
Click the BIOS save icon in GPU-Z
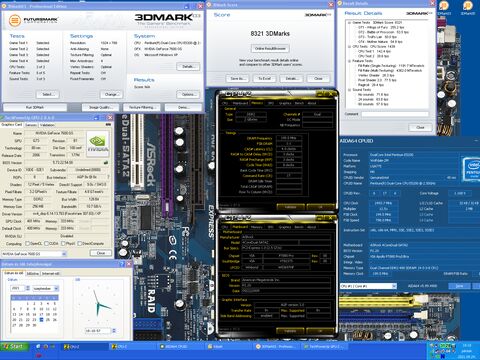click(x=106, y=163)
